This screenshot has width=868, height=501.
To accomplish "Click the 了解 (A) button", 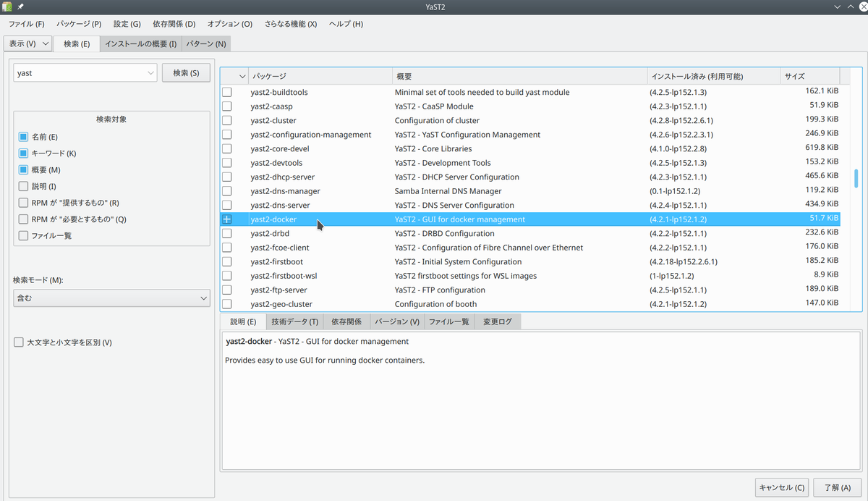I will click(837, 487).
